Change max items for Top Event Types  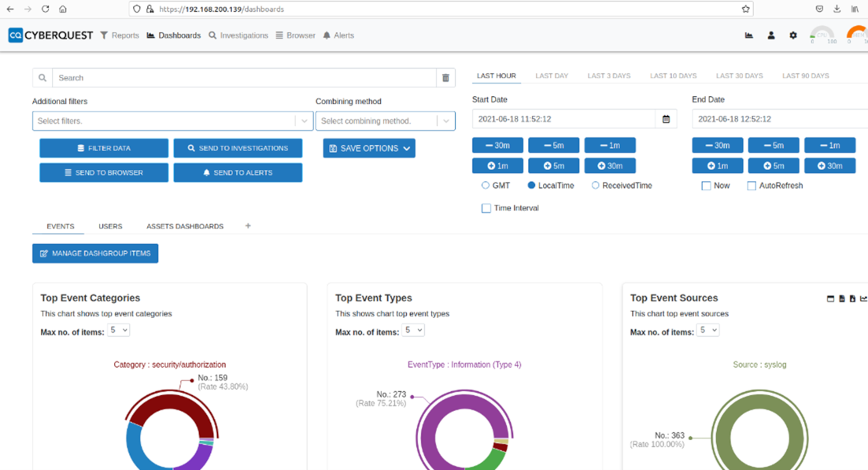413,331
